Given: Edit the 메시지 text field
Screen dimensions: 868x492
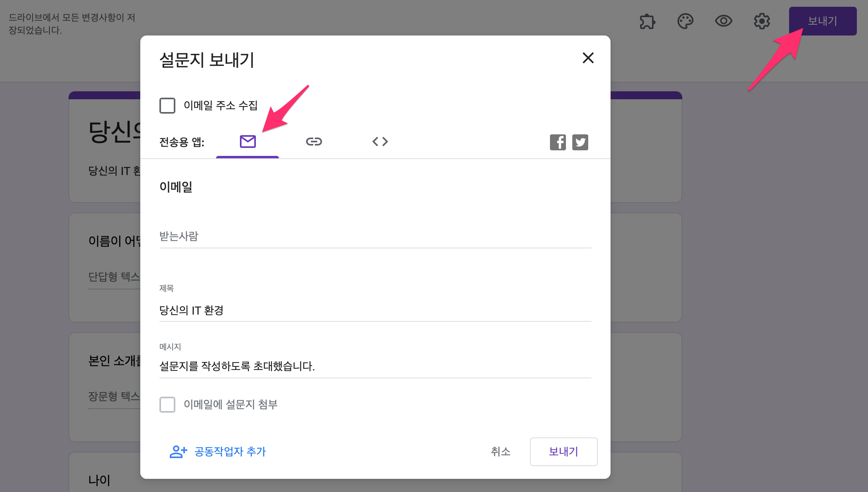Looking at the screenshot, I should pos(375,366).
